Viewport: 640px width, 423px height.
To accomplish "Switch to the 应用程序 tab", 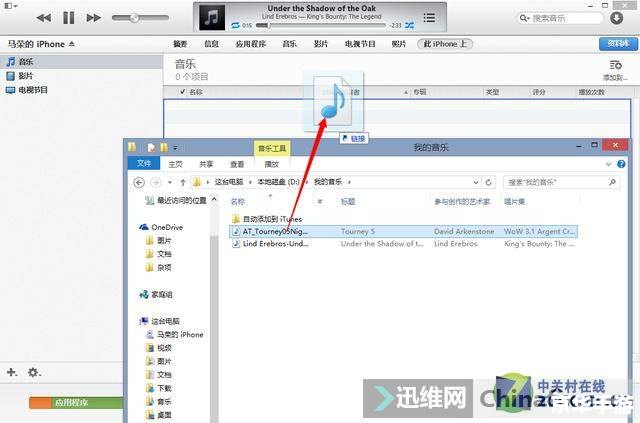I will 251,44.
